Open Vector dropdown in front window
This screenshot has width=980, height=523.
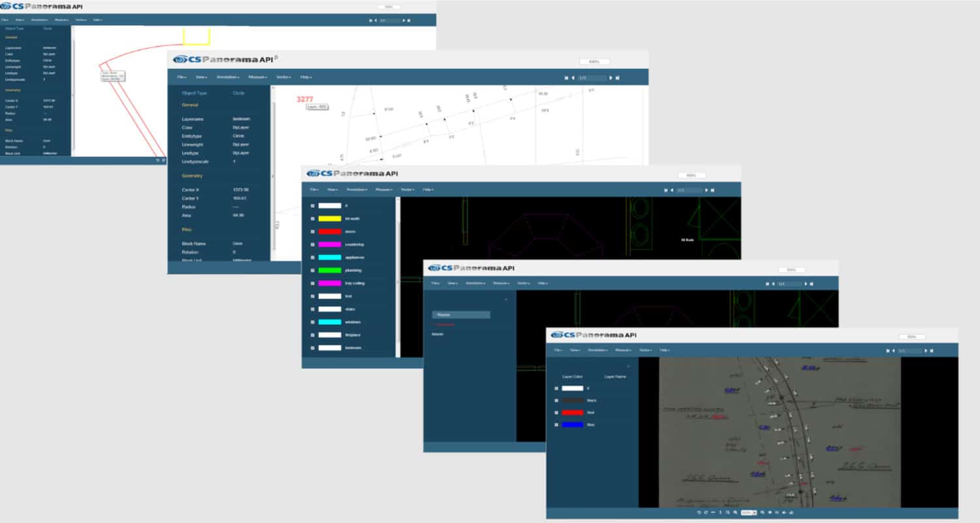pyautogui.click(x=645, y=350)
